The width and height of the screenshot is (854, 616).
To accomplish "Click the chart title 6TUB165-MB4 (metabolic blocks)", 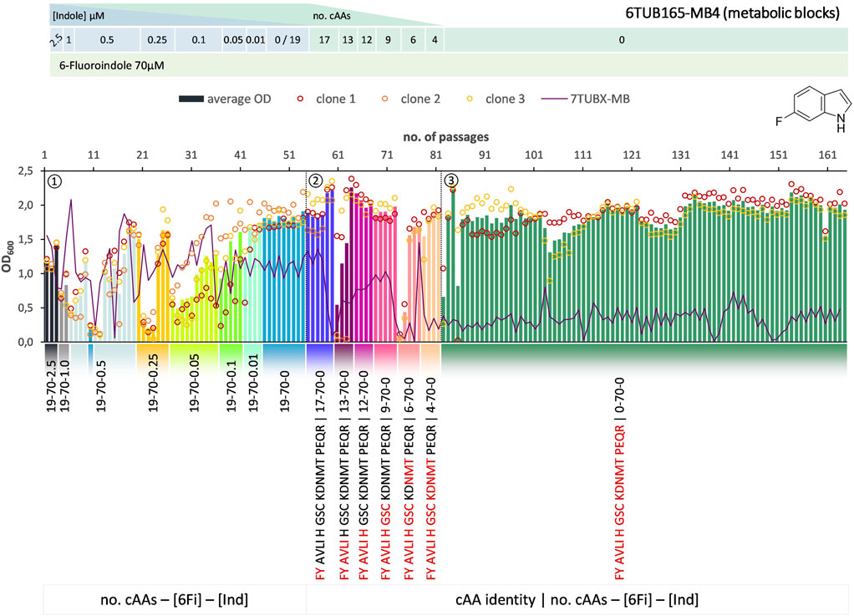I will tap(733, 13).
